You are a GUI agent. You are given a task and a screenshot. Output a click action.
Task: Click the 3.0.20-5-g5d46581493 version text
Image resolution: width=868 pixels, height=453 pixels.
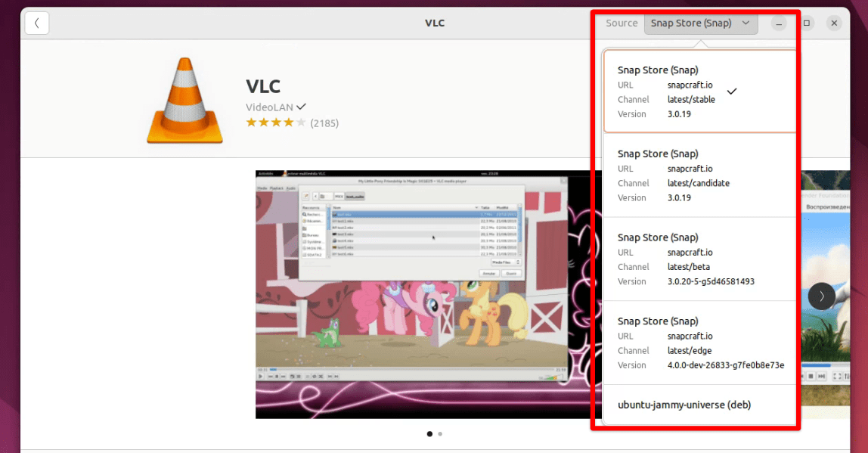tap(711, 281)
